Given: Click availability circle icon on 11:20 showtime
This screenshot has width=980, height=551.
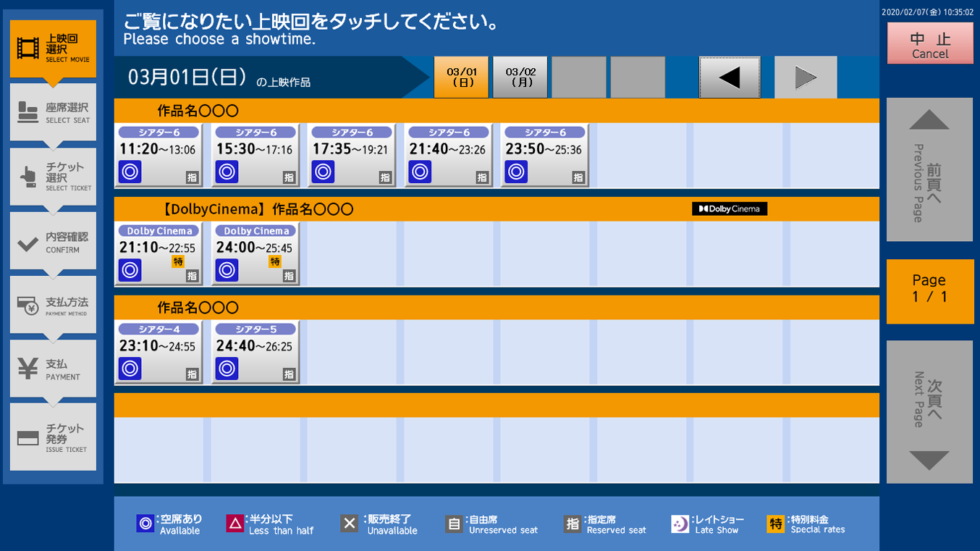Looking at the screenshot, I should [x=130, y=172].
